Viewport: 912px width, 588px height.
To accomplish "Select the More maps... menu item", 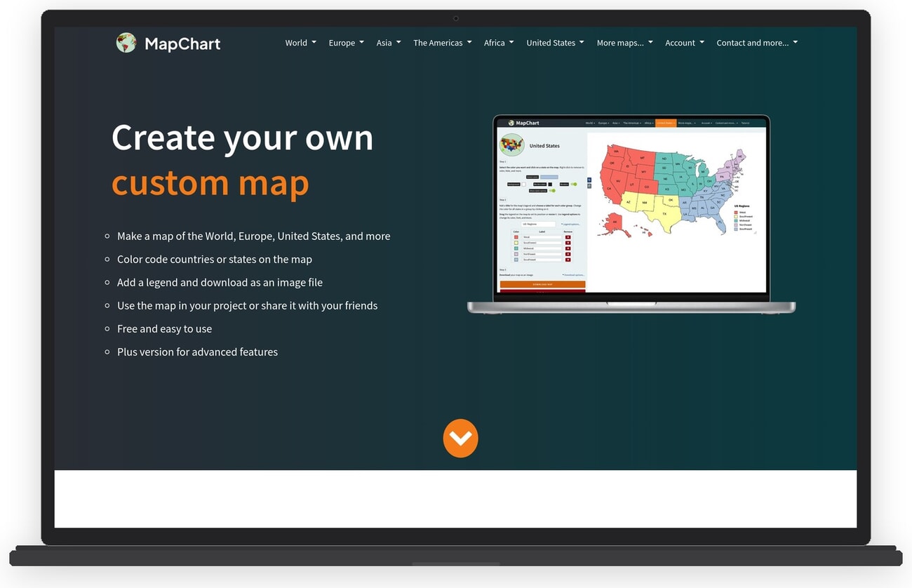I will (620, 42).
